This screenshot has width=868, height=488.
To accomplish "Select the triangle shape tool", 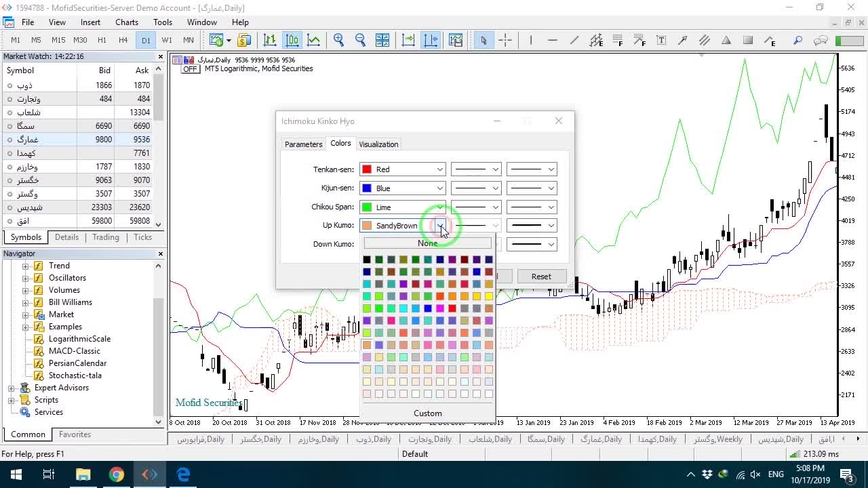I will pos(726,41).
